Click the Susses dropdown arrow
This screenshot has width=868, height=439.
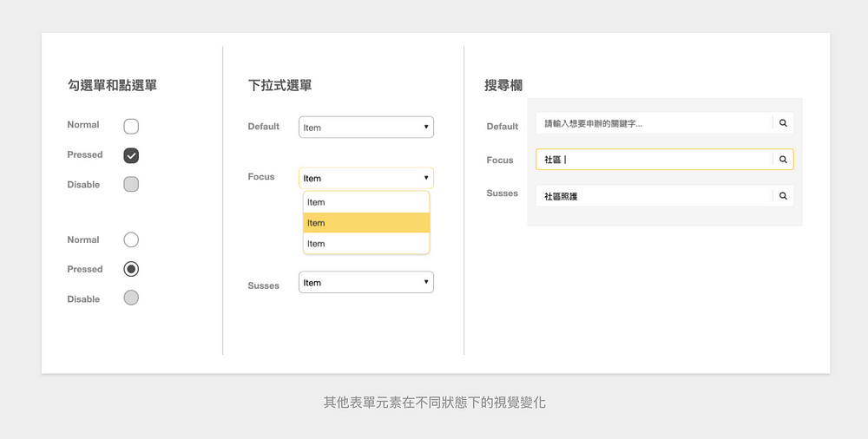click(426, 282)
